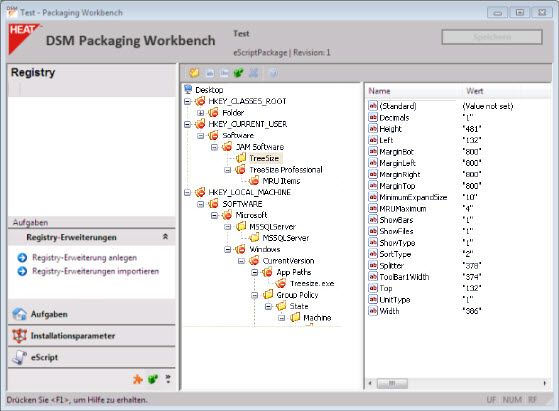The width and height of the screenshot is (559, 411).
Task: Click the values pane horizontal scrollbar thumb
Action: (x=392, y=383)
